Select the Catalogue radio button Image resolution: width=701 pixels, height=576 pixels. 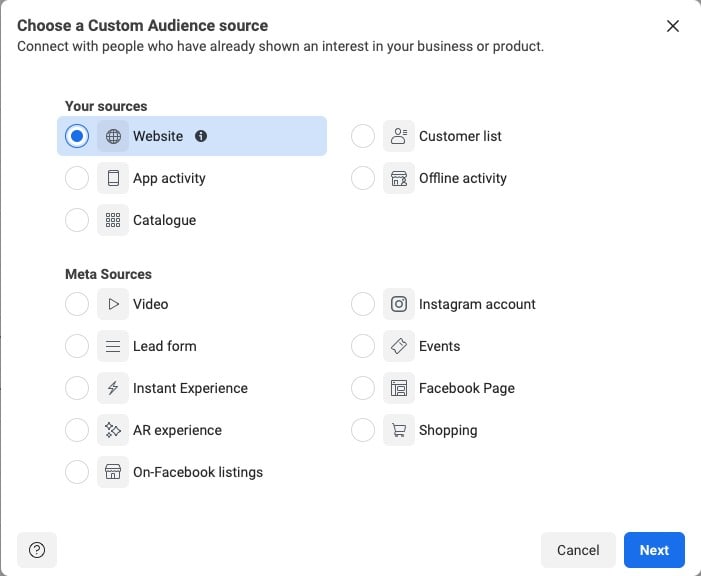click(77, 220)
